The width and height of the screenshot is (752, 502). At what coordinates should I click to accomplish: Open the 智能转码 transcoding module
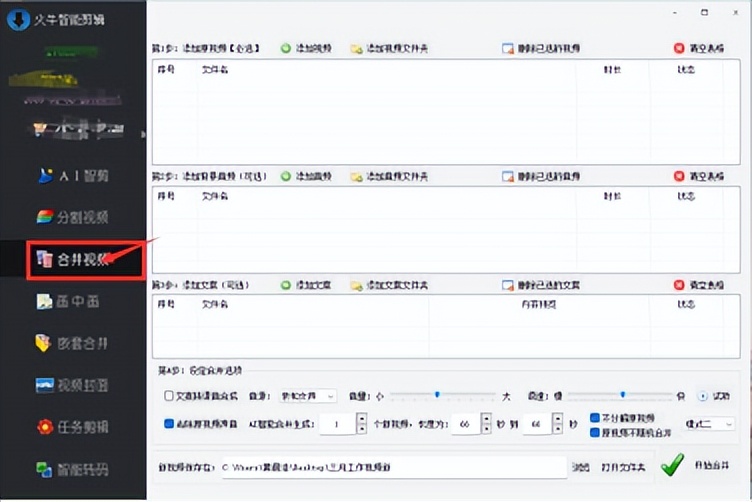click(x=72, y=469)
